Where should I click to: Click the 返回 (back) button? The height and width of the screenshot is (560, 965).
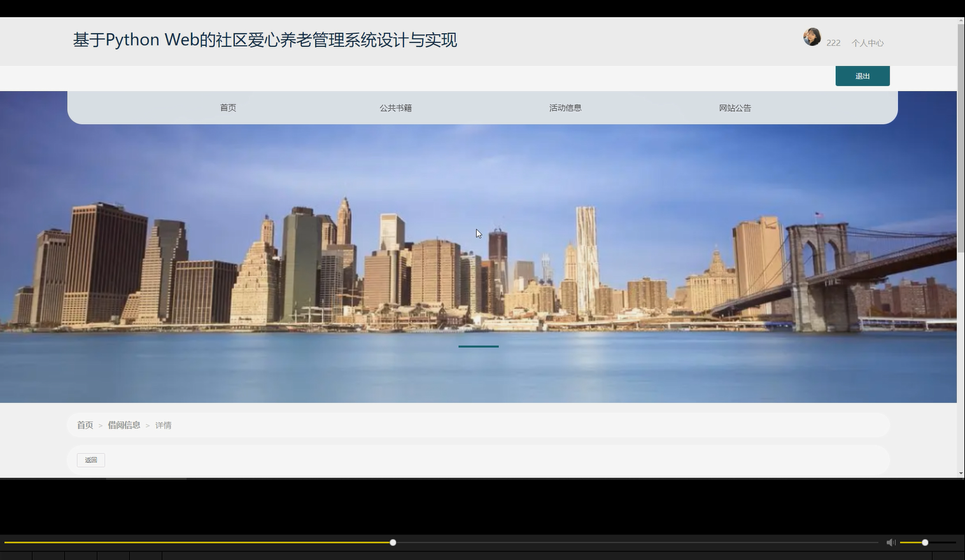point(90,459)
